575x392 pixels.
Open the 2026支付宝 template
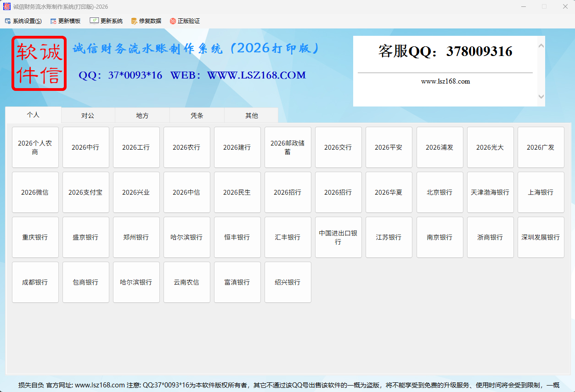pyautogui.click(x=85, y=192)
